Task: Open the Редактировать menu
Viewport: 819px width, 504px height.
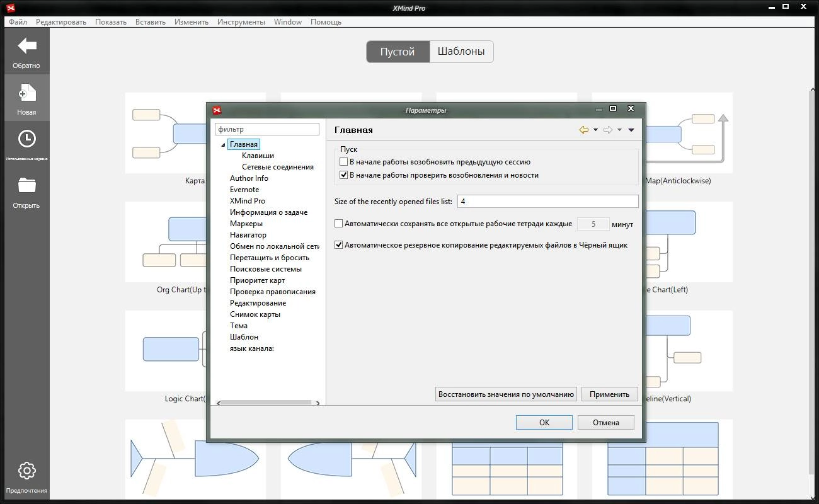Action: point(61,21)
